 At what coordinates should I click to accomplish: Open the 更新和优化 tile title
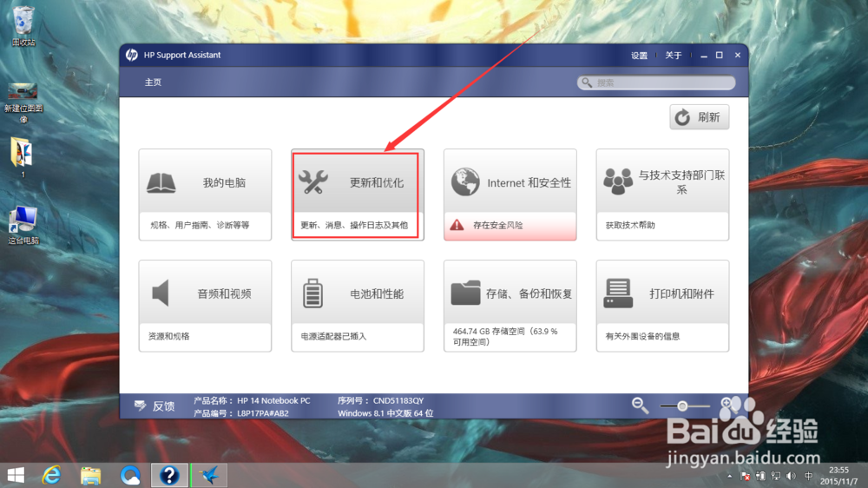tap(377, 183)
